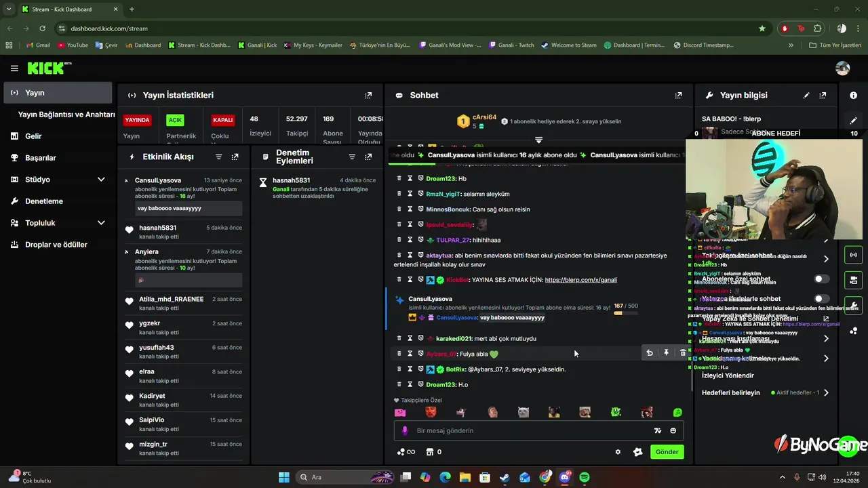Pop out the Etkinlik Akışı panel
Image resolution: width=868 pixels, height=488 pixels.
[x=235, y=157]
